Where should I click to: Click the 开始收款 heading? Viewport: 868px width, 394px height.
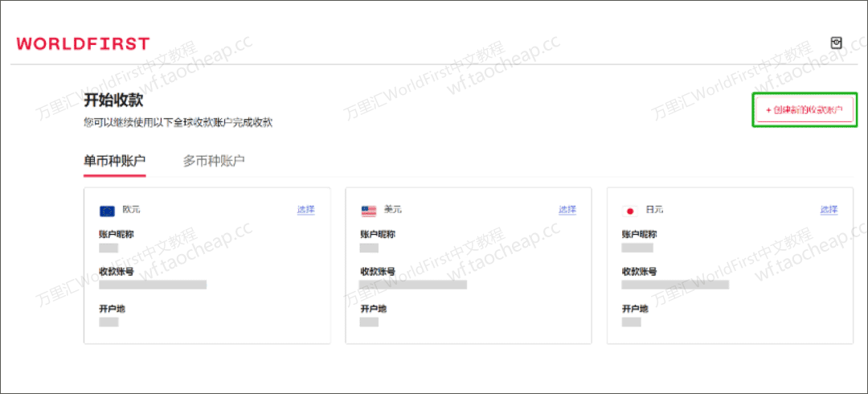click(113, 101)
